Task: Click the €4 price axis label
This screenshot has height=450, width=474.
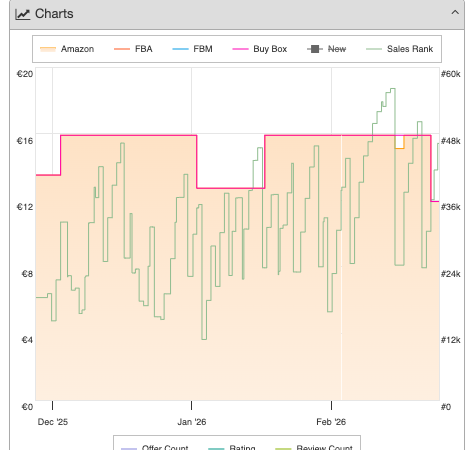Action: [x=27, y=340]
